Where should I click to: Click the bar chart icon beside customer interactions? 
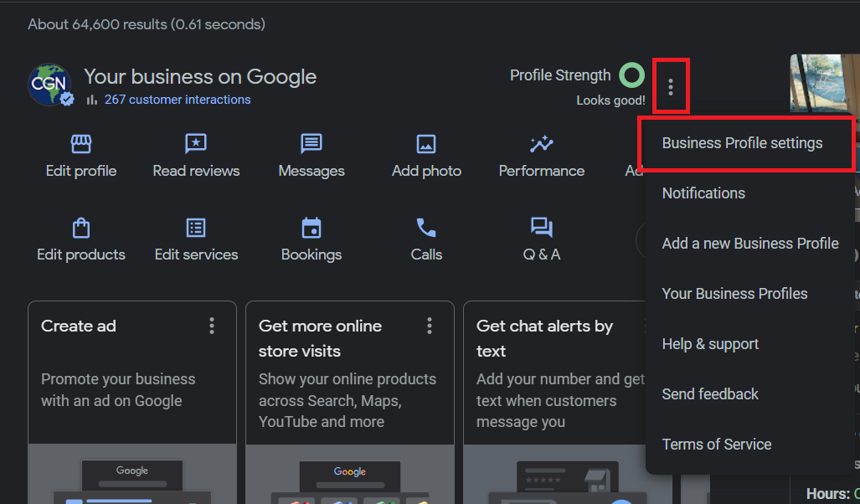click(92, 100)
